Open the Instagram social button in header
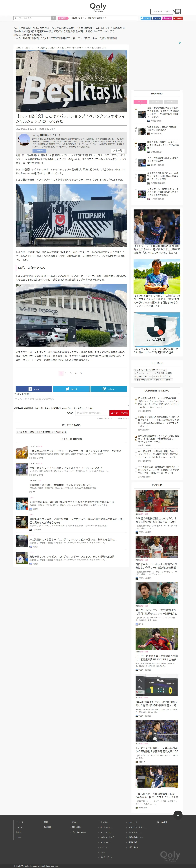 167,18
